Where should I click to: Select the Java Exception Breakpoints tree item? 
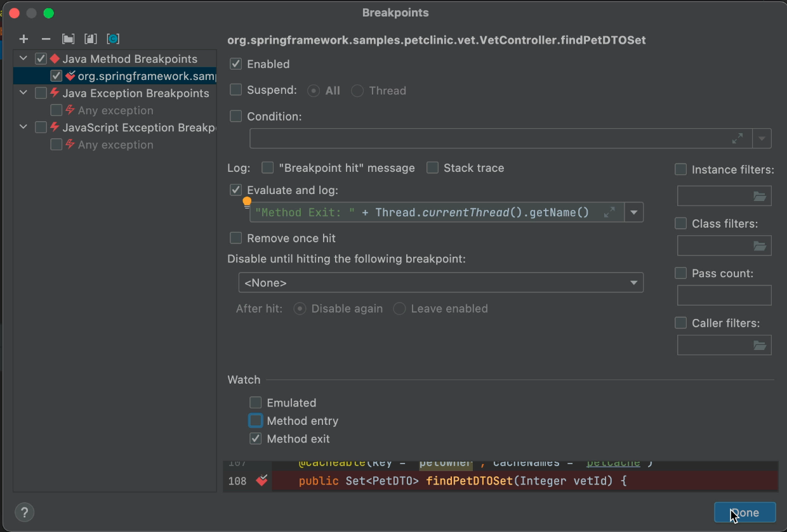(135, 93)
